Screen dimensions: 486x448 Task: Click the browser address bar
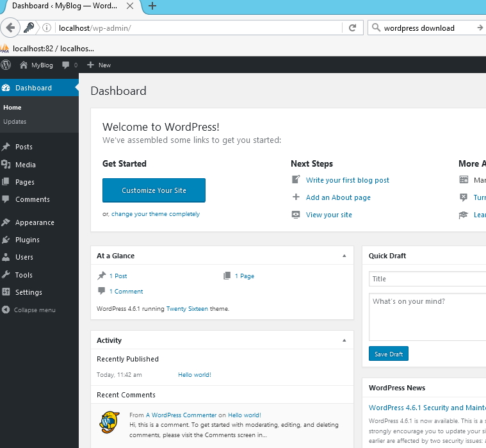[x=198, y=28]
